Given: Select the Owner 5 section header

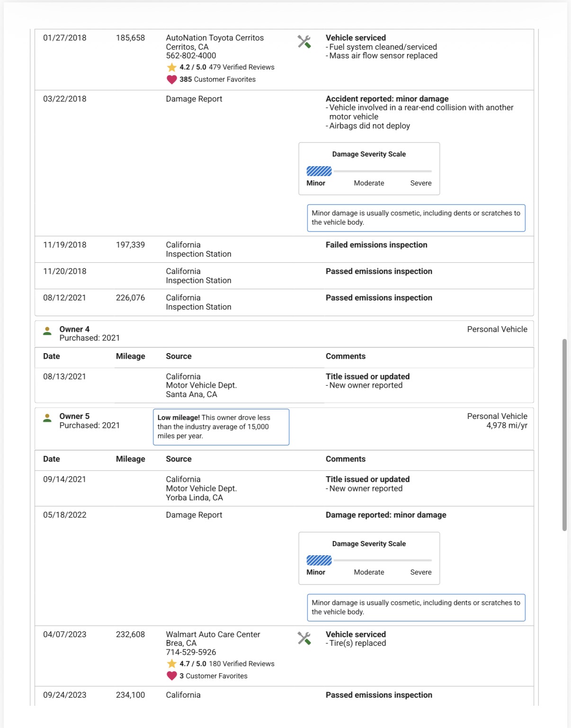Looking at the screenshot, I should (x=284, y=428).
